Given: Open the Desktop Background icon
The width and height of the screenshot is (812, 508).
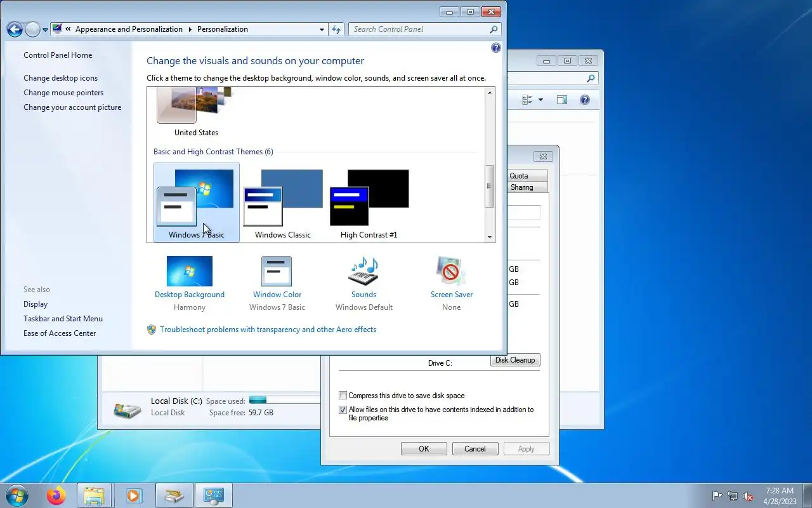Looking at the screenshot, I should [x=190, y=271].
